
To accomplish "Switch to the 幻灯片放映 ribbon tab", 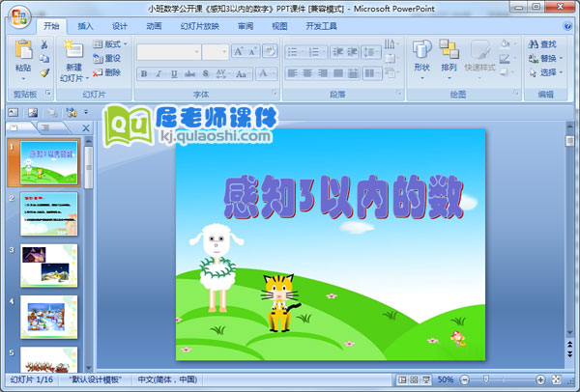I will 200,26.
